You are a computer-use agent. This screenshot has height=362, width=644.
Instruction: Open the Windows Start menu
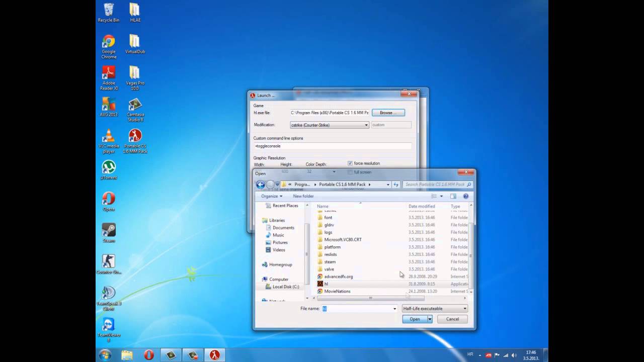pos(105,355)
